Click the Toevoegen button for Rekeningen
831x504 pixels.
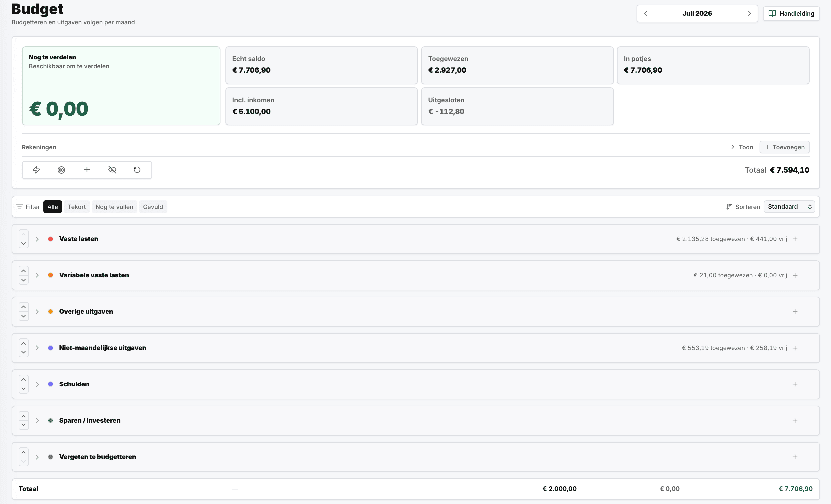(784, 147)
